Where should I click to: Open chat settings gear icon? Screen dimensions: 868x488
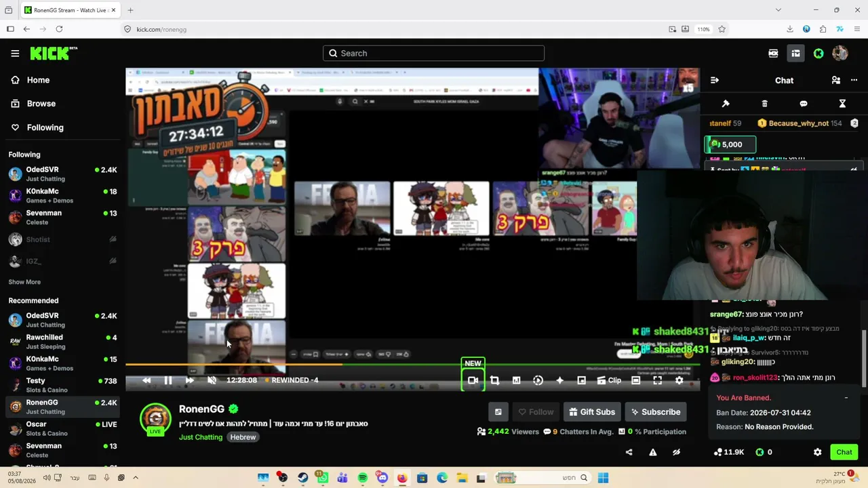tap(817, 452)
